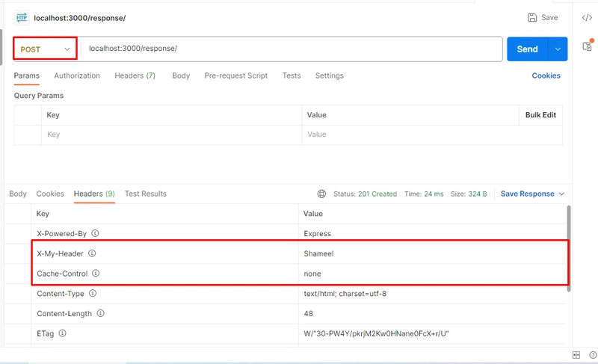Click the two-pane layout icon in bottom bar

click(x=576, y=355)
